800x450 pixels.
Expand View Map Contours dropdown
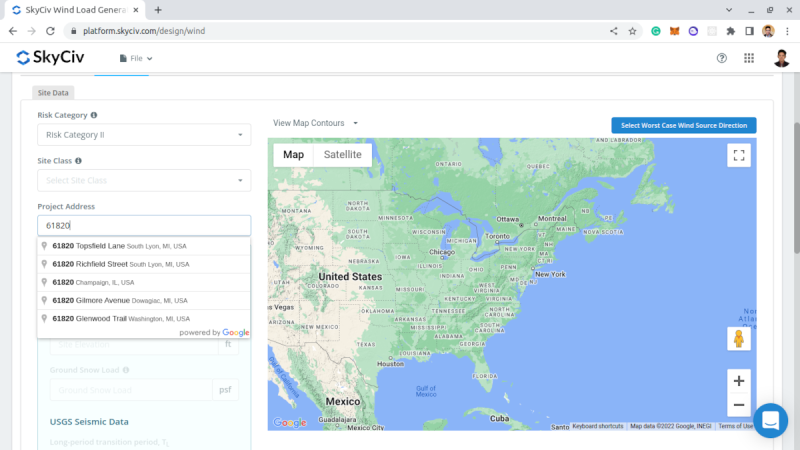tap(315, 123)
